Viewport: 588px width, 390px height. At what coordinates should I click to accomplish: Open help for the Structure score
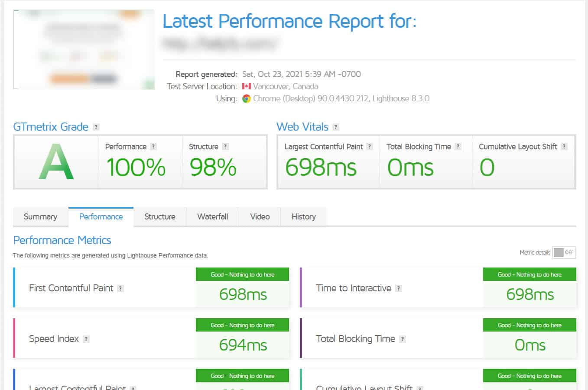click(x=225, y=147)
